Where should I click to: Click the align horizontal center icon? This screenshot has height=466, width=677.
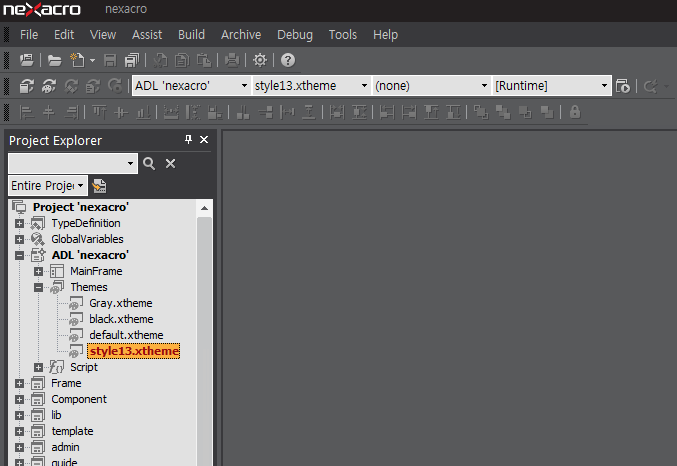pos(49,113)
